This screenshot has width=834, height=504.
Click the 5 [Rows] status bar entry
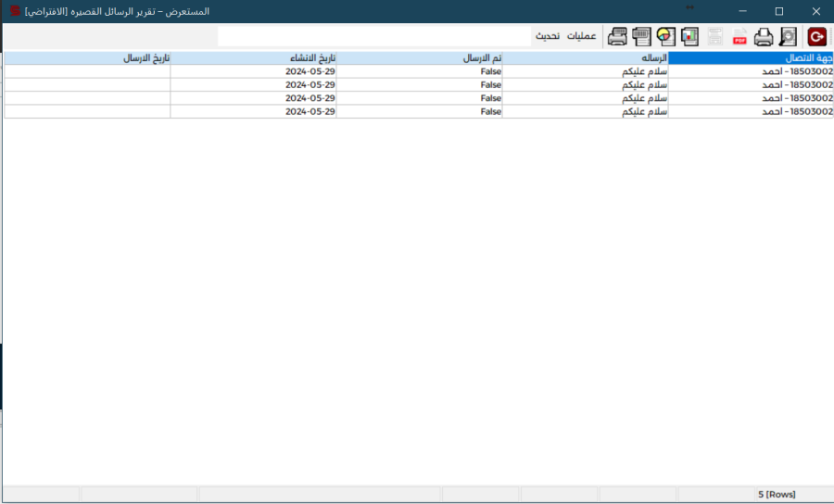click(x=777, y=495)
